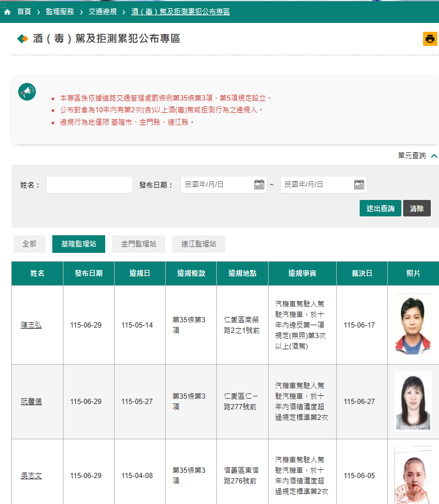Click the megaphone announcement icon
Viewport: 439px width, 504px height.
point(27,92)
